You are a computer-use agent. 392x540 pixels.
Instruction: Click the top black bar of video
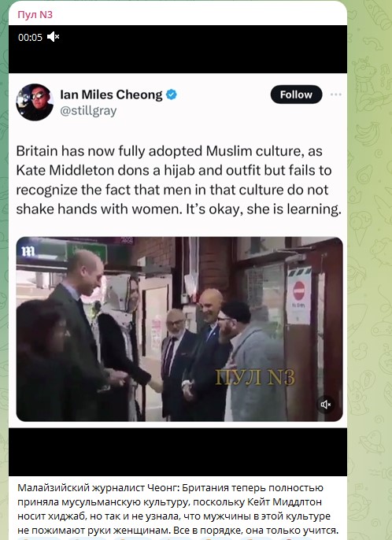pos(178,49)
